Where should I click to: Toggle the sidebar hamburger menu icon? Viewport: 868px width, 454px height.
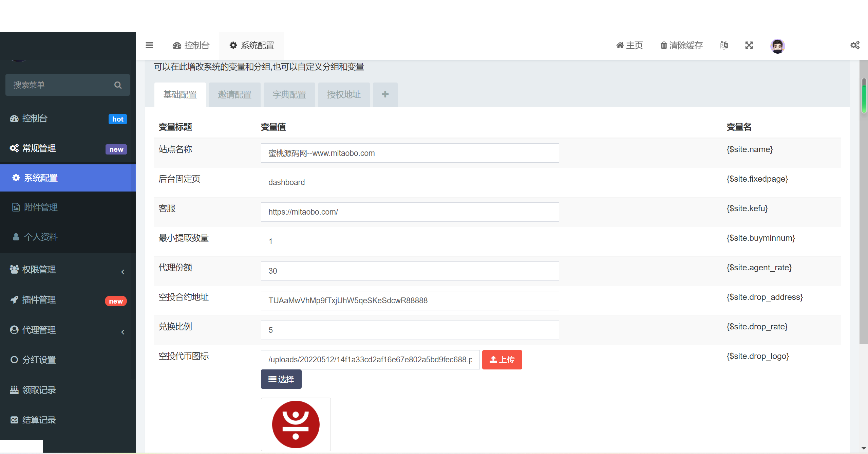coord(149,45)
